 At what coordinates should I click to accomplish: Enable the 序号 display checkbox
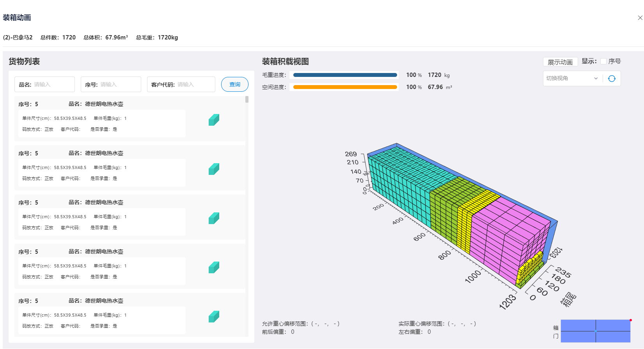tap(603, 61)
